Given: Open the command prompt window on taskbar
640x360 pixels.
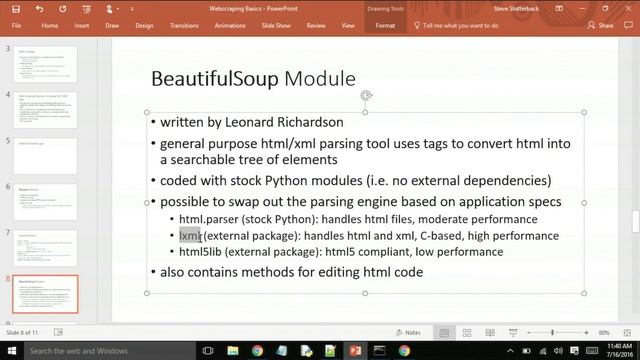Looking at the screenshot, I should [380, 351].
